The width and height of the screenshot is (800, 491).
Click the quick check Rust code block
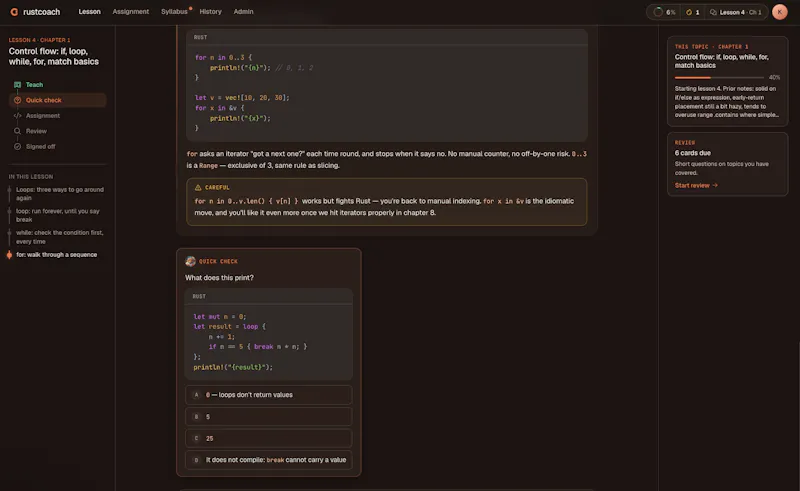point(268,334)
